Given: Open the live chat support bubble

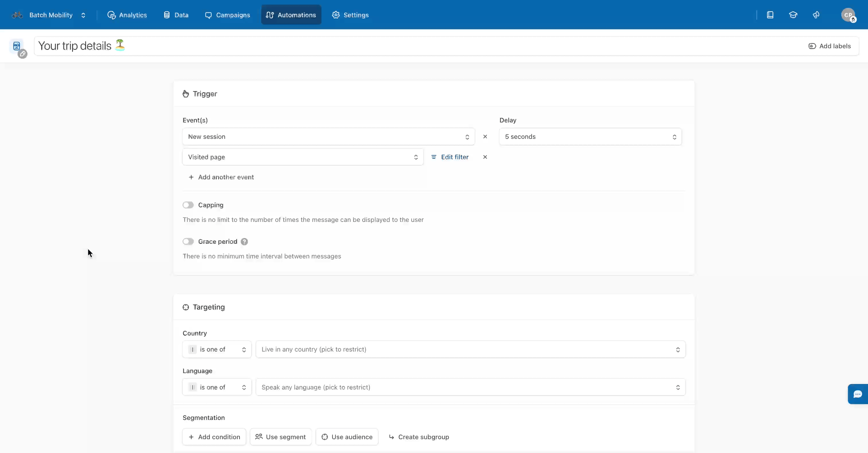Looking at the screenshot, I should click(x=858, y=394).
